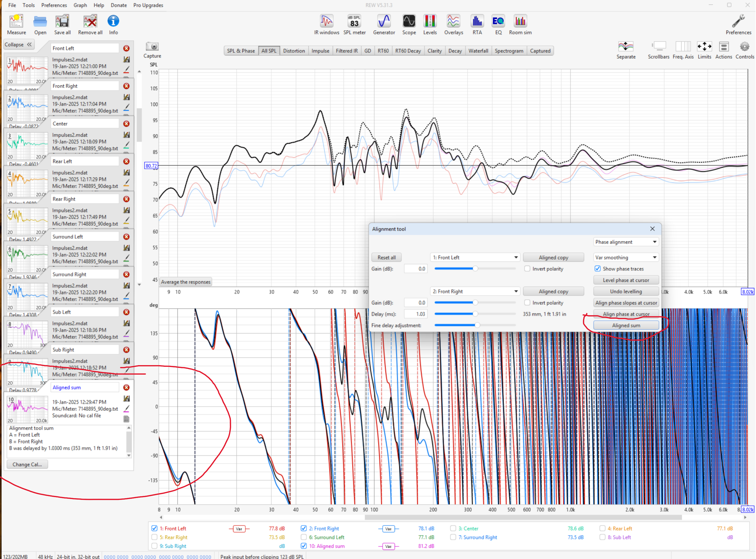The width and height of the screenshot is (756, 559).
Task: Open the Room sim tool
Action: tap(520, 24)
